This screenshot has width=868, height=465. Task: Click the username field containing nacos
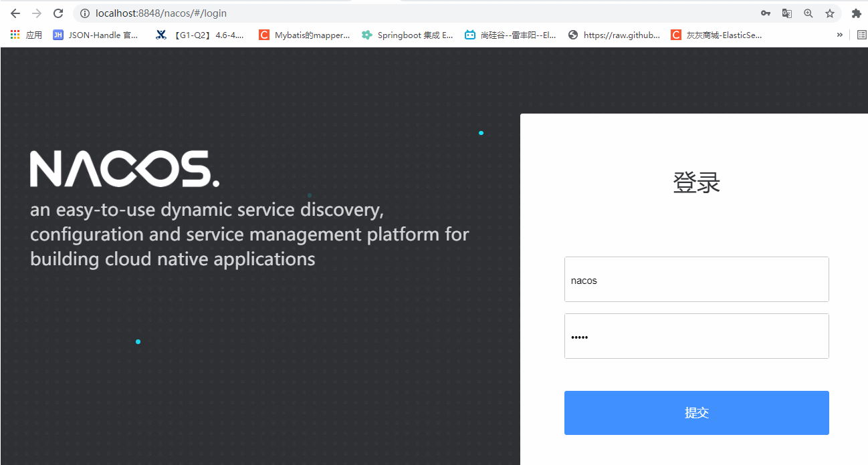[x=697, y=279]
